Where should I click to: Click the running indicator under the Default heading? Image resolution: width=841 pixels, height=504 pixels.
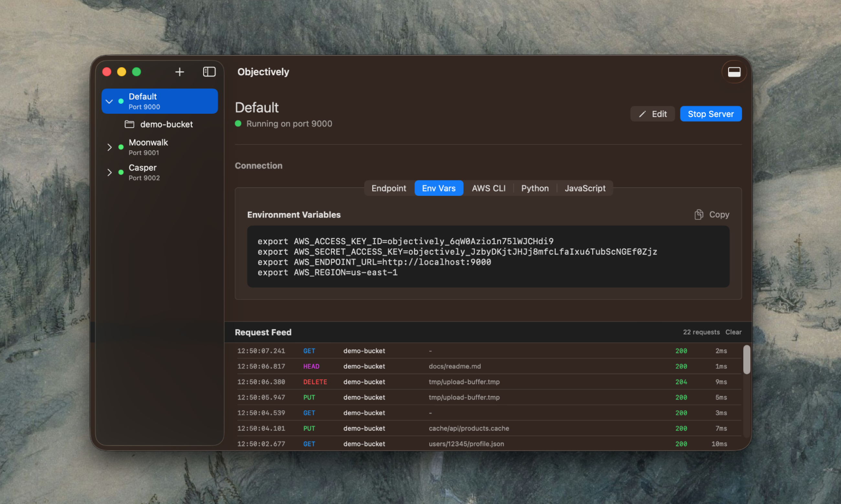(238, 124)
